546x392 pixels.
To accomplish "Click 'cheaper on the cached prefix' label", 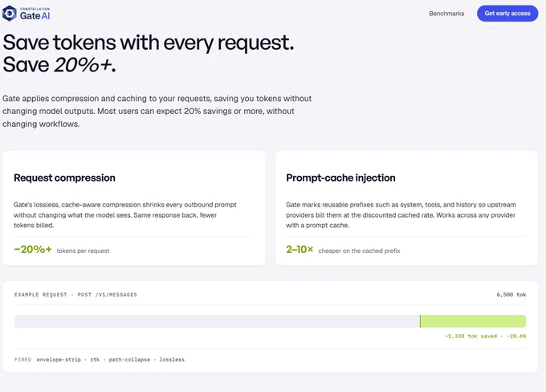I will [x=359, y=251].
